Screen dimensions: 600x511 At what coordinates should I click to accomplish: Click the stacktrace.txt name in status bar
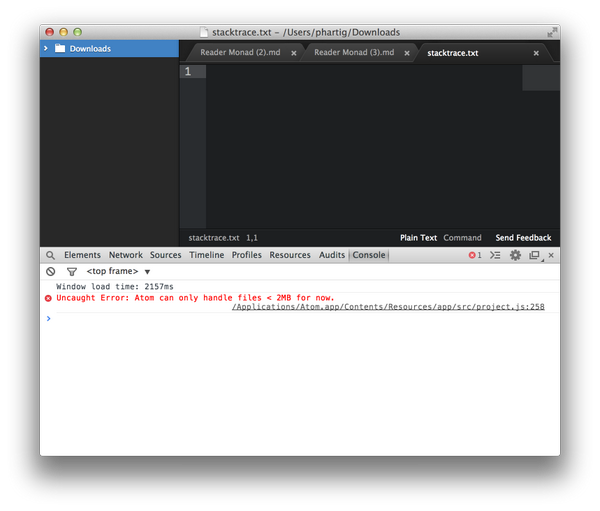pyautogui.click(x=214, y=238)
